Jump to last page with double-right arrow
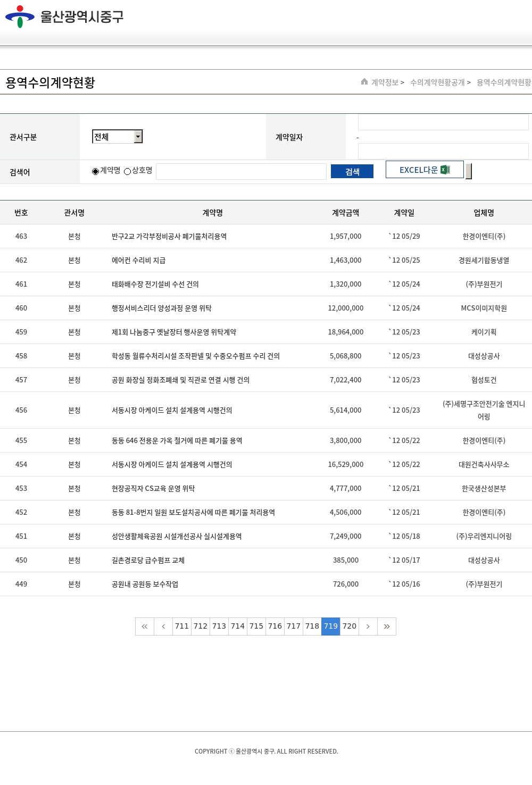532x785 pixels. click(387, 627)
